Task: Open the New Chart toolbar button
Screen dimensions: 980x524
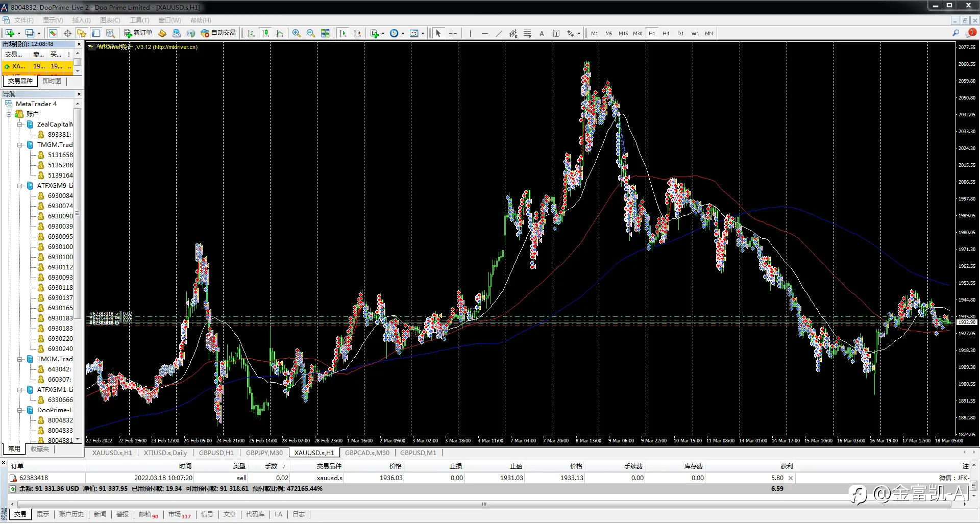Action: click(10, 33)
